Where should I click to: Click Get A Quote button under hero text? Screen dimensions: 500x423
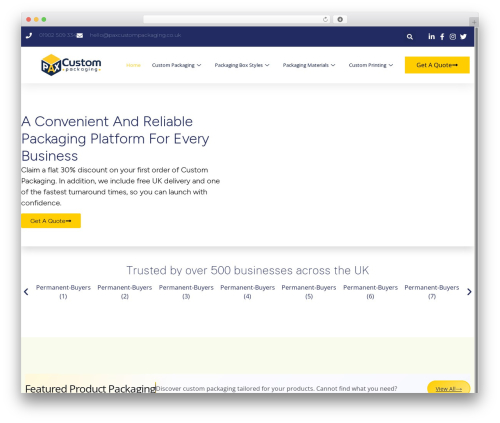coord(51,221)
